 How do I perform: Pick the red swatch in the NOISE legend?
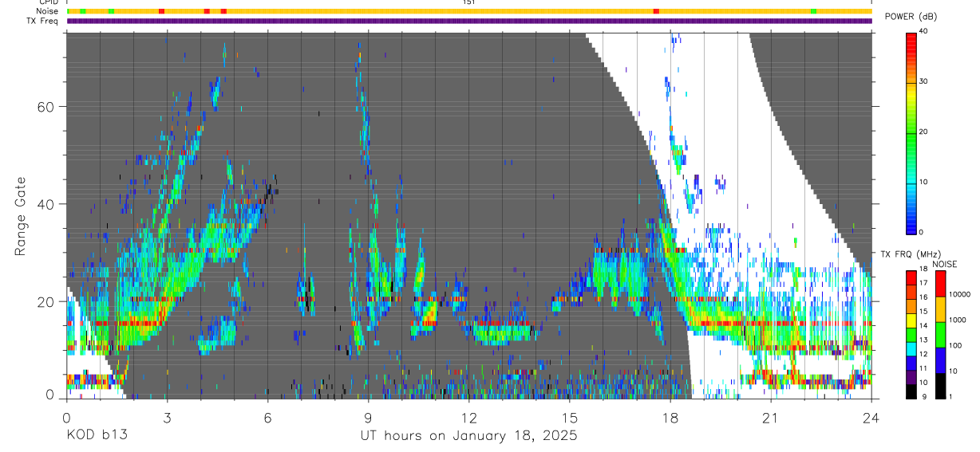tap(939, 283)
